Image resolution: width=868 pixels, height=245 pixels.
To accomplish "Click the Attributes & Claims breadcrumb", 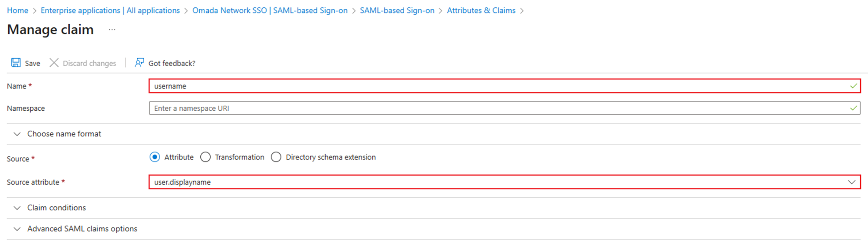I will (x=481, y=11).
